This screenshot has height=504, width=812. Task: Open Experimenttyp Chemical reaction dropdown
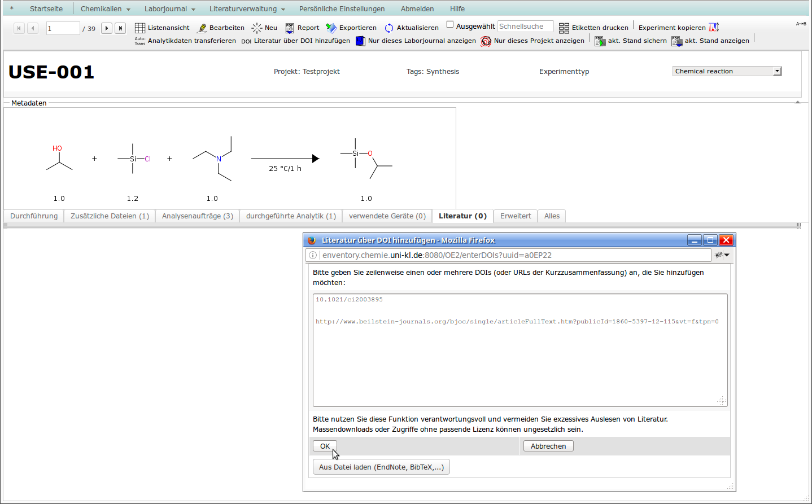[x=727, y=71]
